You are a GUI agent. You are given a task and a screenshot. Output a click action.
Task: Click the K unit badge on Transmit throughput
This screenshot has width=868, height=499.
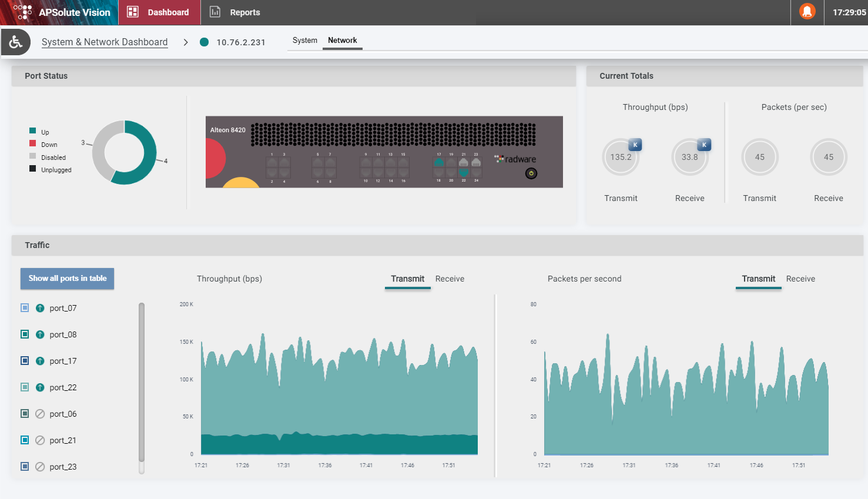click(x=635, y=145)
